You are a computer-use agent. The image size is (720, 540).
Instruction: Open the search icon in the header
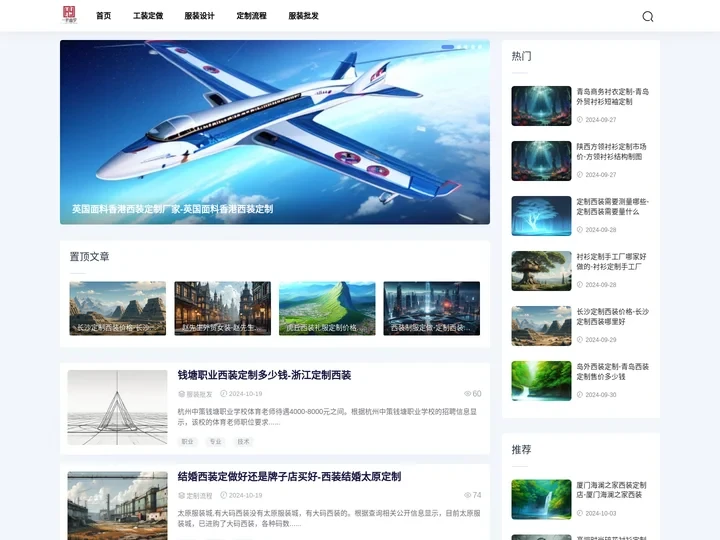[x=647, y=17]
